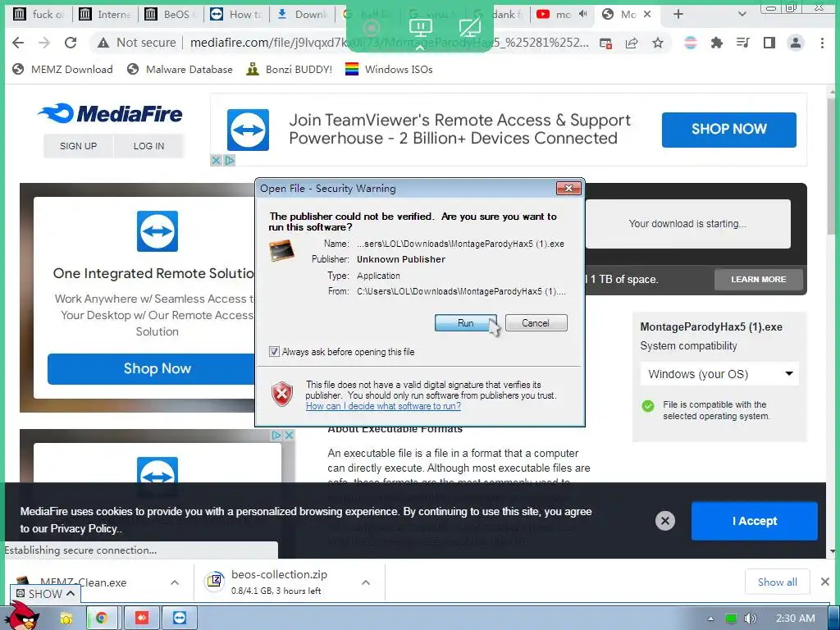Click Show all downloads

coord(778,582)
